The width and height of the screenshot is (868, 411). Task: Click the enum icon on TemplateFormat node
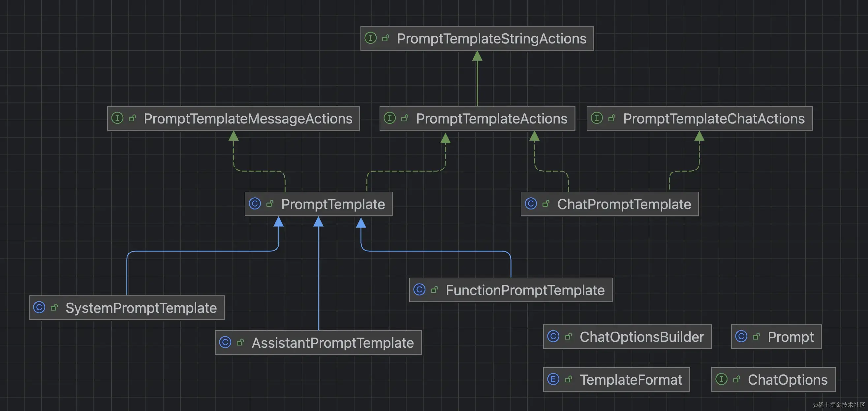pos(553,379)
